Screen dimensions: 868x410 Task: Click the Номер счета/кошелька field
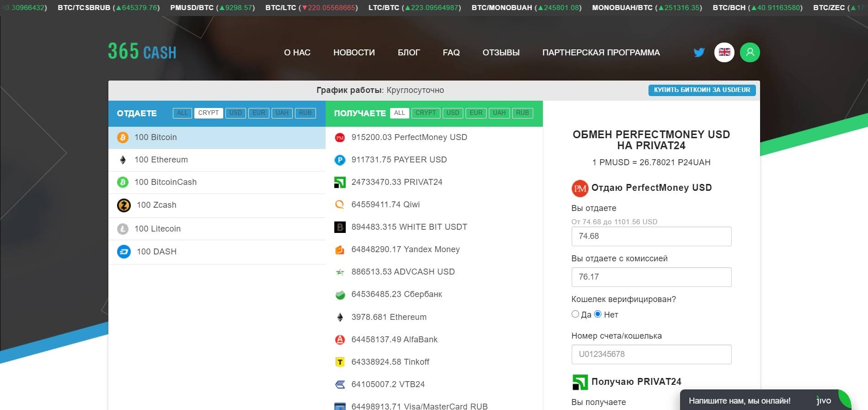pos(651,354)
